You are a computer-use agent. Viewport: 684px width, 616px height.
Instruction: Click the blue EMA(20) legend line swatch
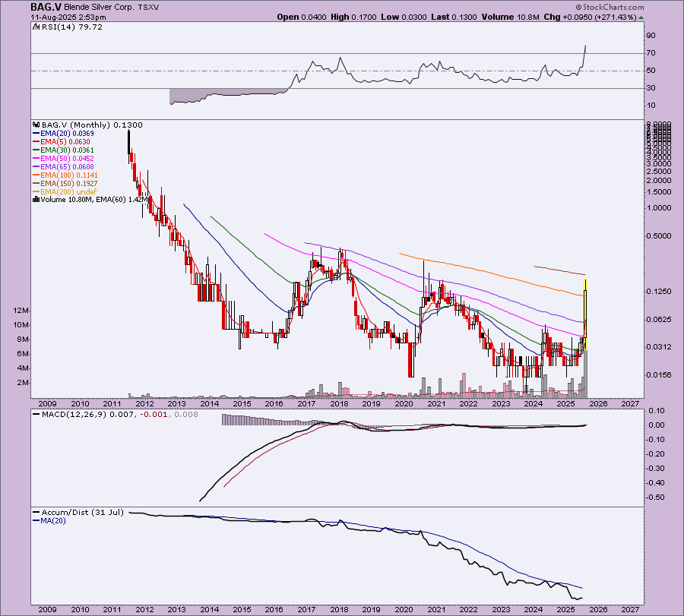(36, 134)
